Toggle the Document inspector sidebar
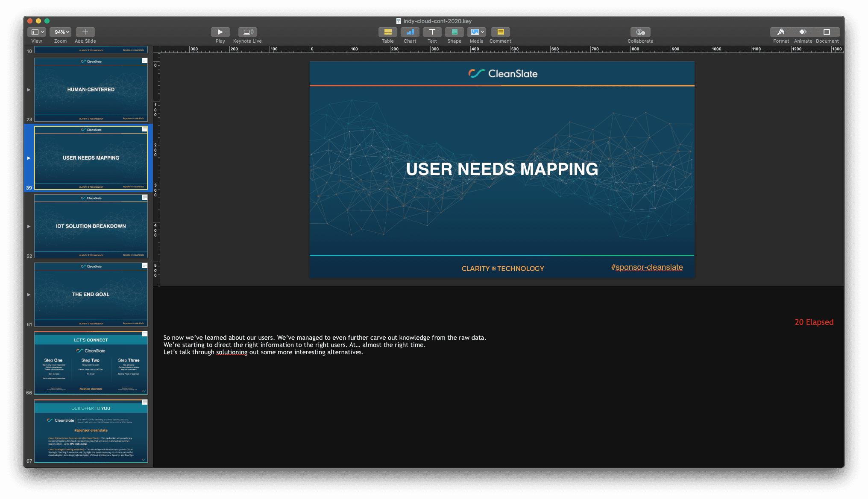 (827, 32)
